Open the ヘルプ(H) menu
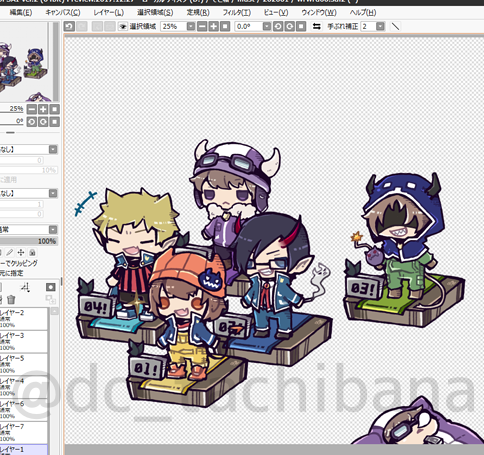This screenshot has width=484, height=455. pyautogui.click(x=363, y=13)
